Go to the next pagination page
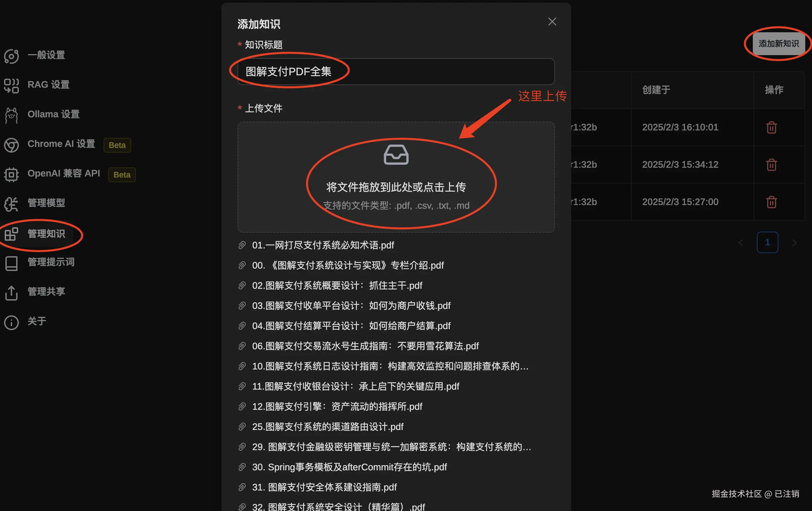Image resolution: width=812 pixels, height=511 pixels. coord(795,243)
